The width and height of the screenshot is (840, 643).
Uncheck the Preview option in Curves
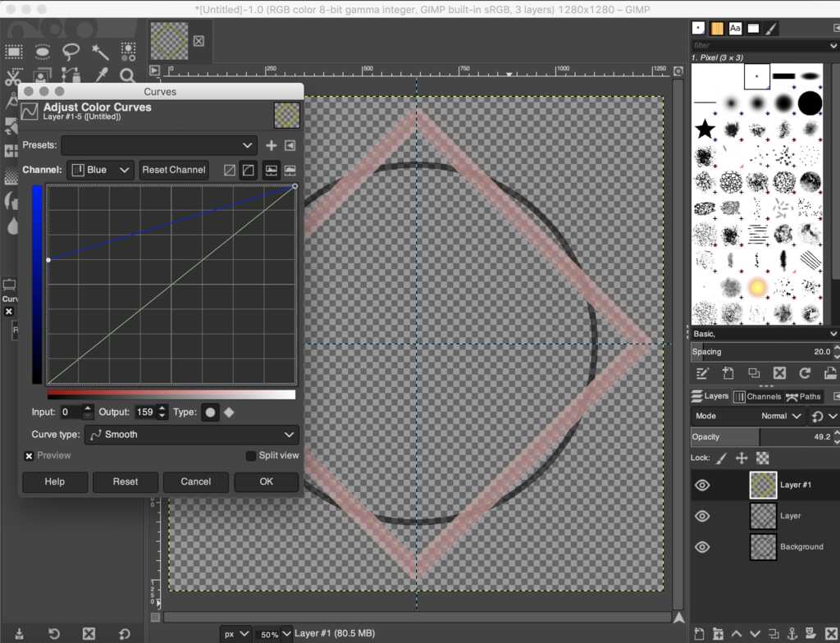click(29, 455)
